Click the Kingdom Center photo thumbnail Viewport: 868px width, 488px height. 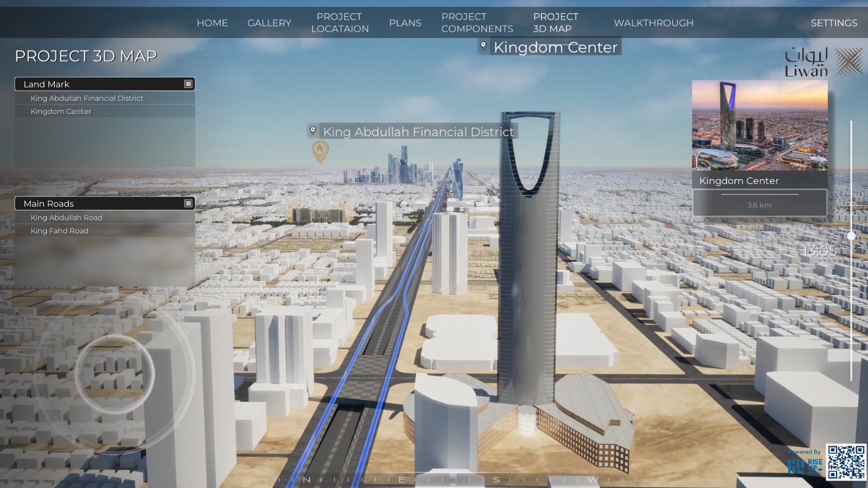click(x=759, y=125)
